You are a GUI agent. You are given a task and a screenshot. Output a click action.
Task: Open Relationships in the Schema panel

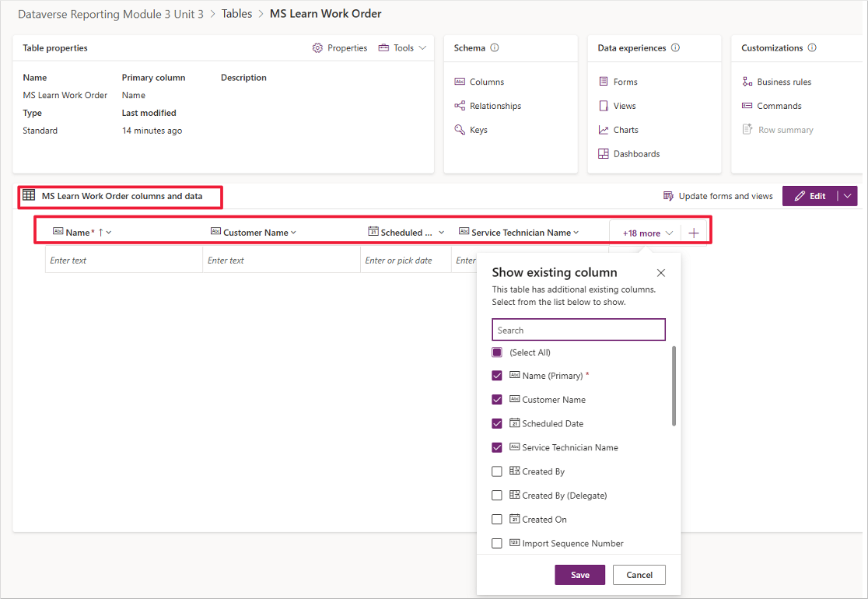coord(493,105)
